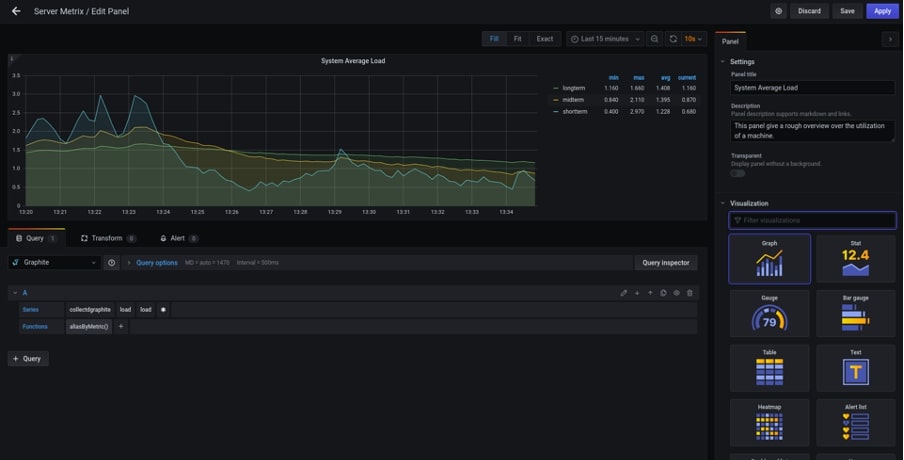Image resolution: width=904 pixels, height=460 pixels.
Task: Move query A down with arrow icon
Action: tap(637, 293)
